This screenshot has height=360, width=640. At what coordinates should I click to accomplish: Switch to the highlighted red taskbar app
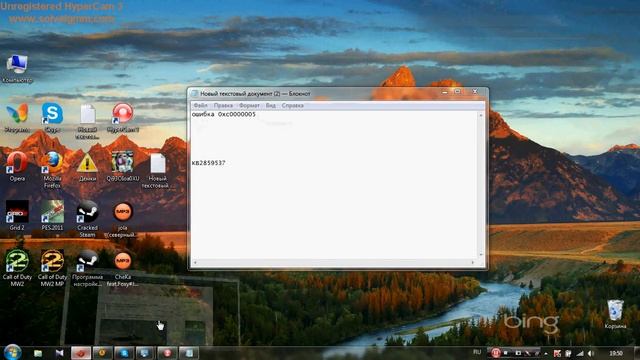(x=81, y=353)
